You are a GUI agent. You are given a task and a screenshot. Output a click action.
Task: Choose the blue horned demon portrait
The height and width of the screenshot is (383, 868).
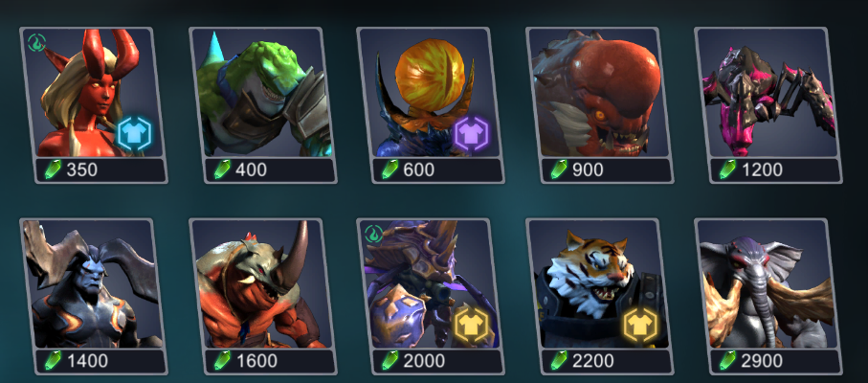point(92,284)
